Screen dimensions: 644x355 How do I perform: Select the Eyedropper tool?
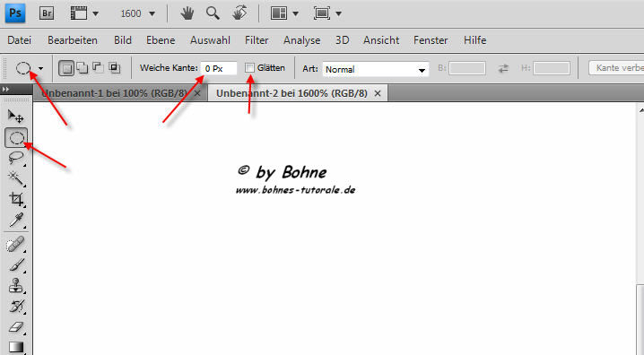pyautogui.click(x=16, y=220)
